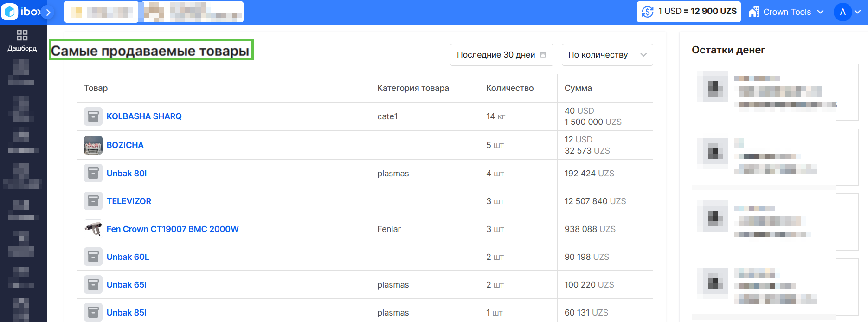This screenshot has width=868, height=322.
Task: Click the user avatar labeled A
Action: tap(843, 12)
